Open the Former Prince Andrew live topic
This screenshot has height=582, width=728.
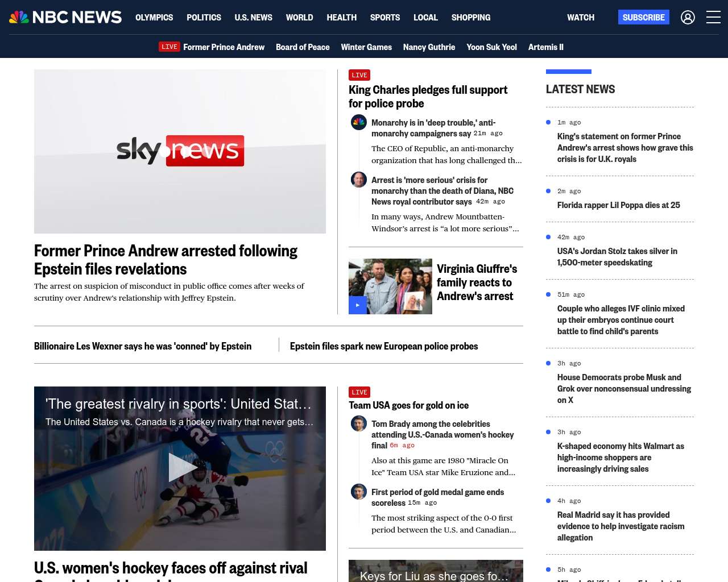pyautogui.click(x=224, y=47)
